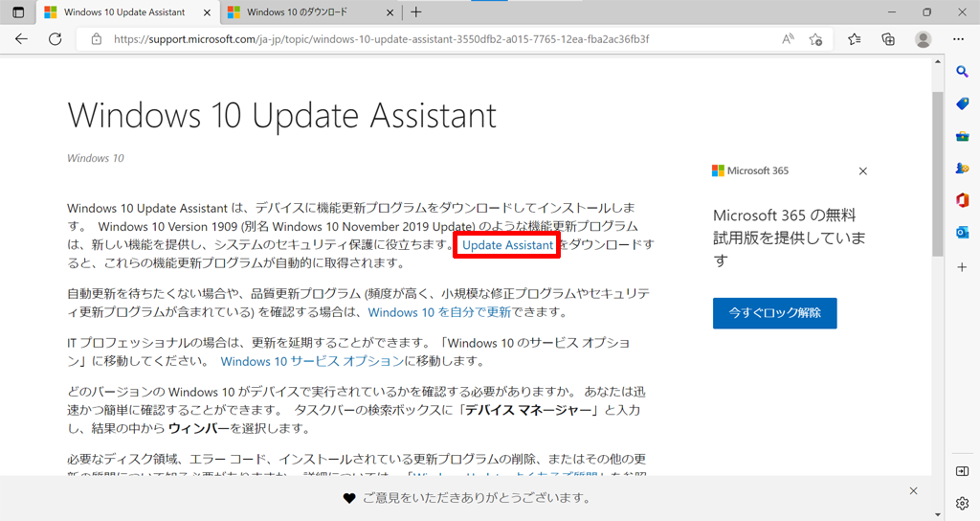Close the Windows 10 のダウンロード tab
This screenshot has height=521, width=980.
pos(390,12)
